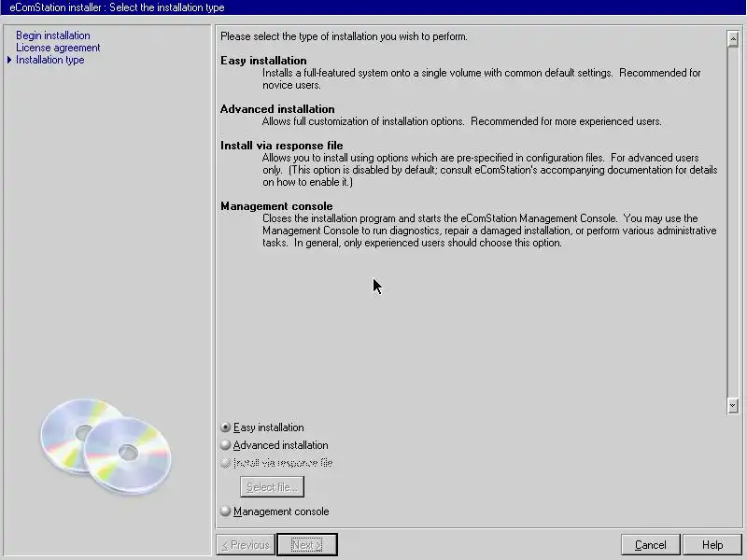Screen dimensions: 747x560
Task: Click the description pane scrollbar track
Action: pyautogui.click(x=733, y=222)
